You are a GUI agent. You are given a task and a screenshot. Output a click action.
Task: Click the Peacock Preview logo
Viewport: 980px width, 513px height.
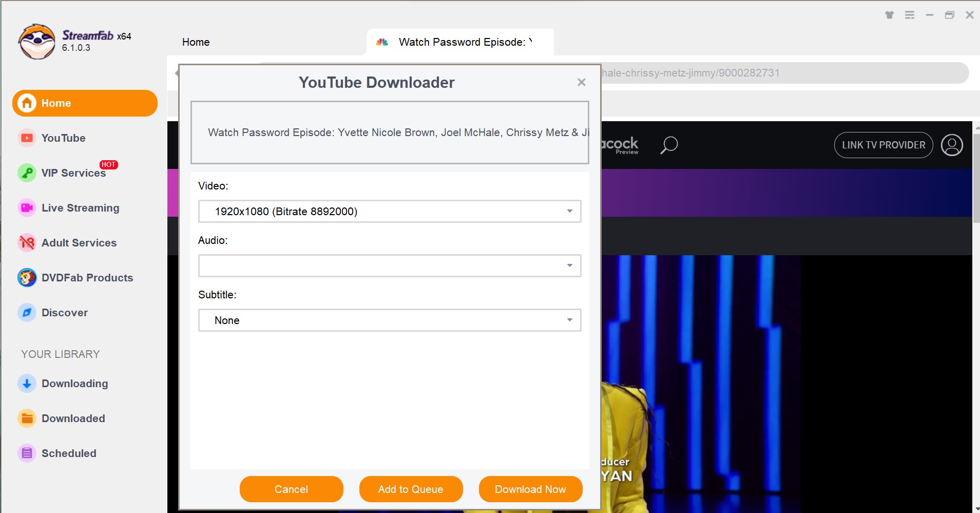[x=620, y=145]
